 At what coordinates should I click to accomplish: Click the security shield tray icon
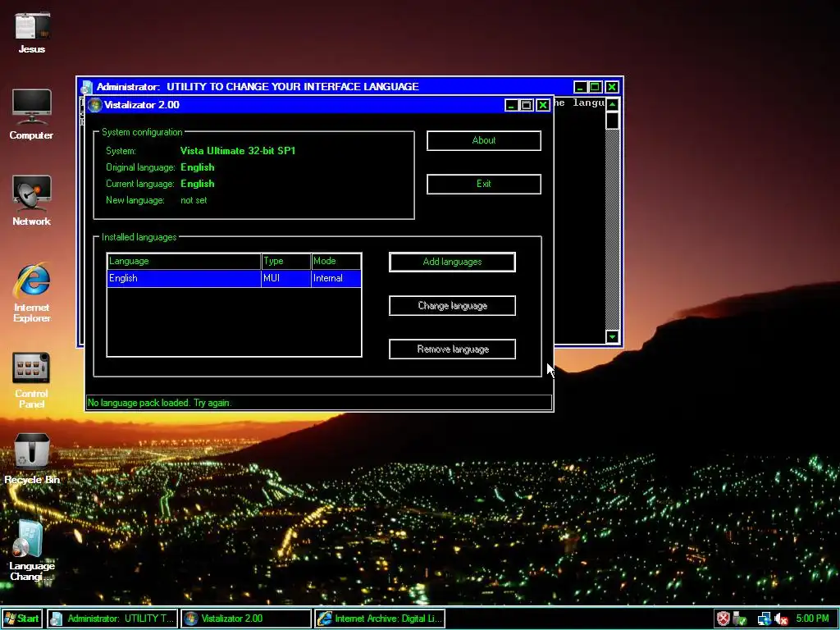(x=724, y=619)
